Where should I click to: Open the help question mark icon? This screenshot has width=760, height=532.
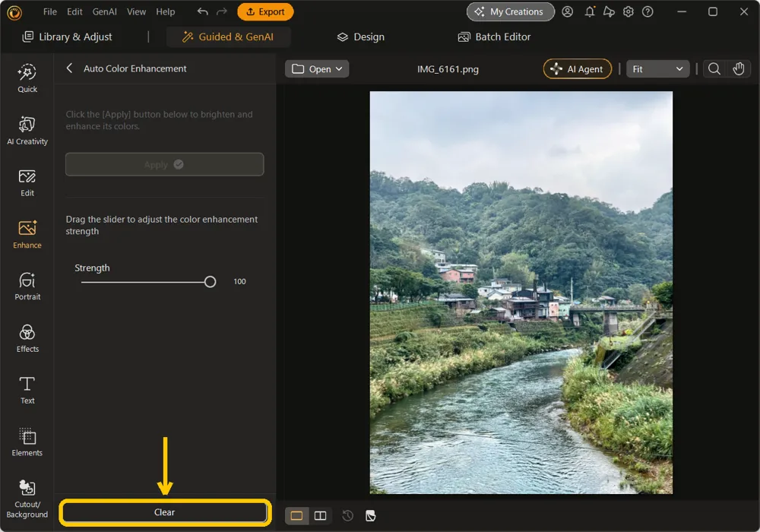pos(648,11)
